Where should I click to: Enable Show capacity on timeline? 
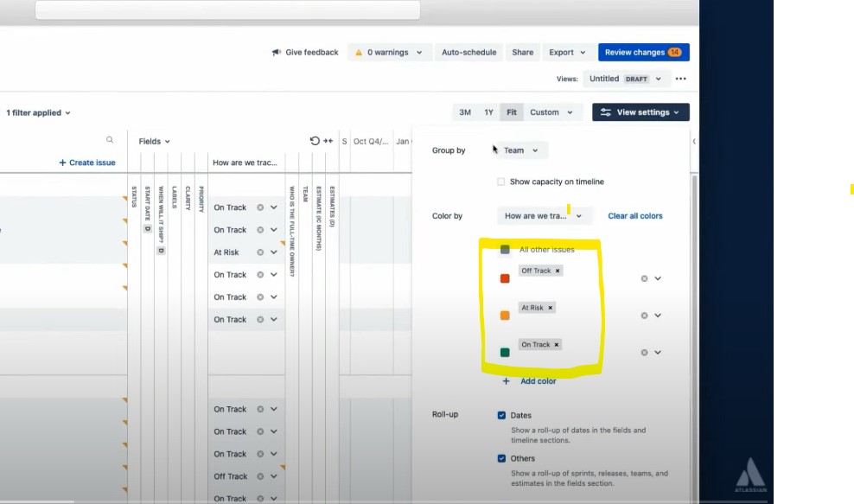point(501,181)
